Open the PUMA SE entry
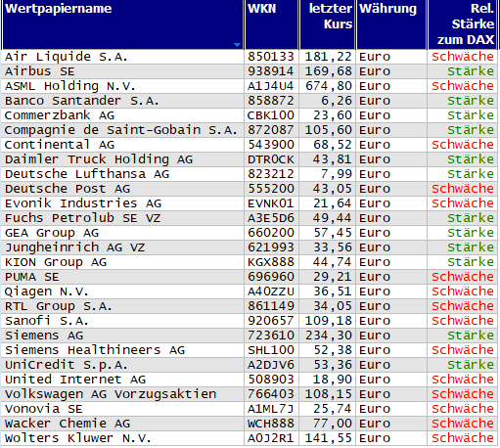The image size is (500, 448). (x=32, y=277)
